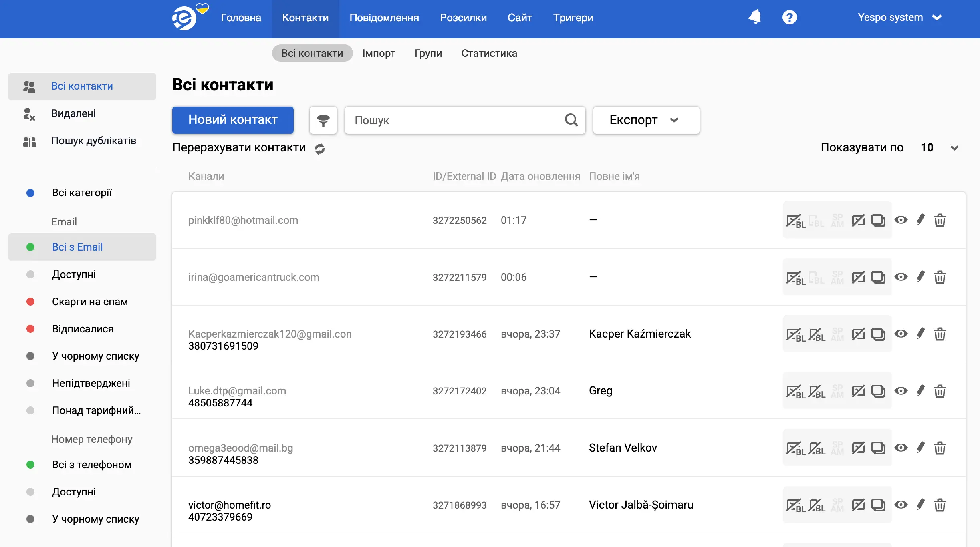Click the Новий контакт button
This screenshot has width=980, height=547.
(x=233, y=120)
